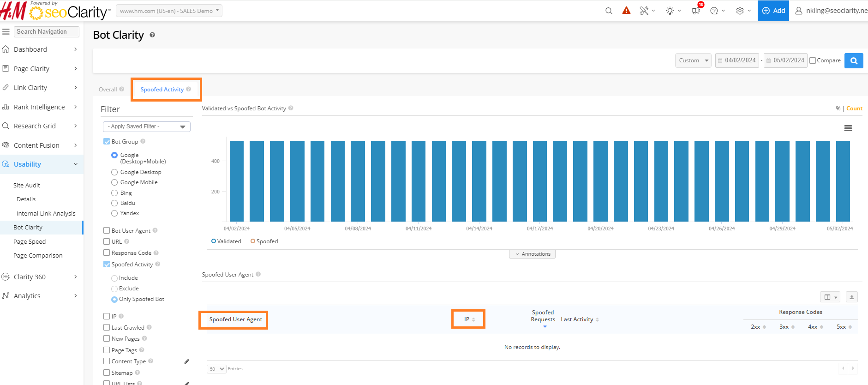
Task: Expand the Annotations panel
Action: point(532,254)
